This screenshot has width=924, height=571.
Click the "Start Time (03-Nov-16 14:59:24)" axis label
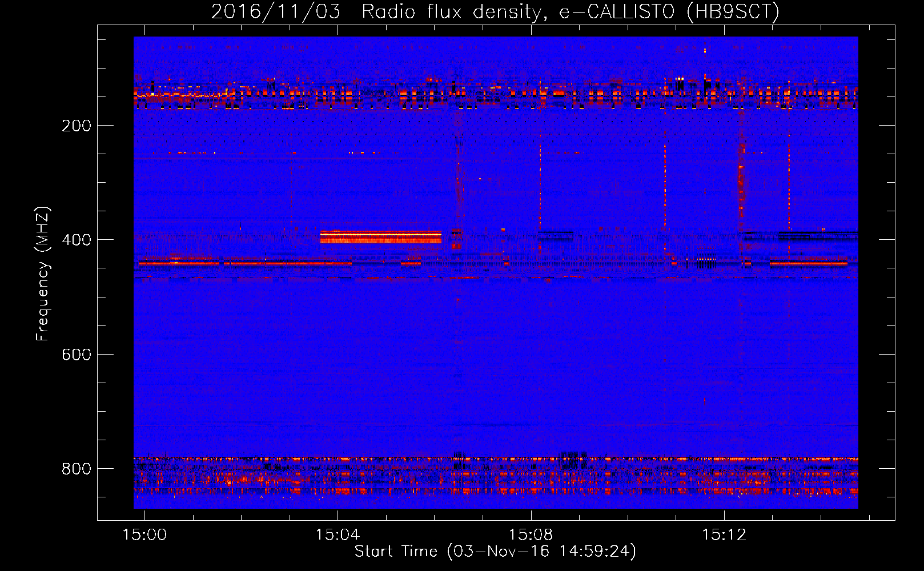click(495, 552)
